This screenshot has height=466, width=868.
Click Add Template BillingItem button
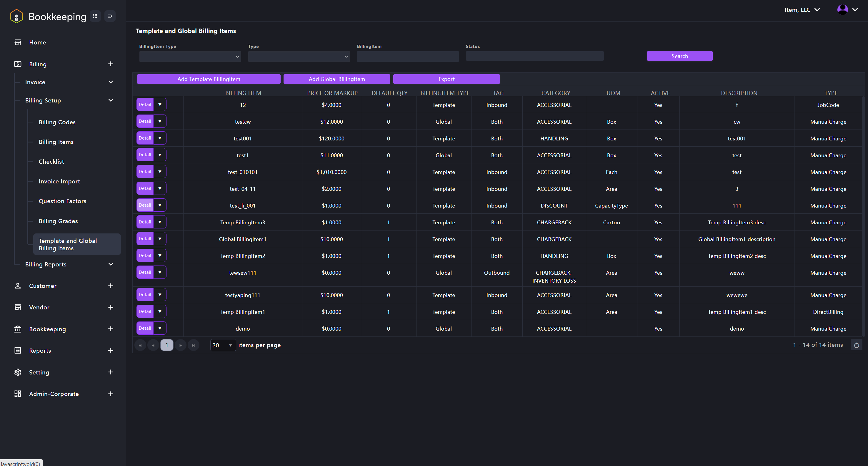pyautogui.click(x=209, y=79)
